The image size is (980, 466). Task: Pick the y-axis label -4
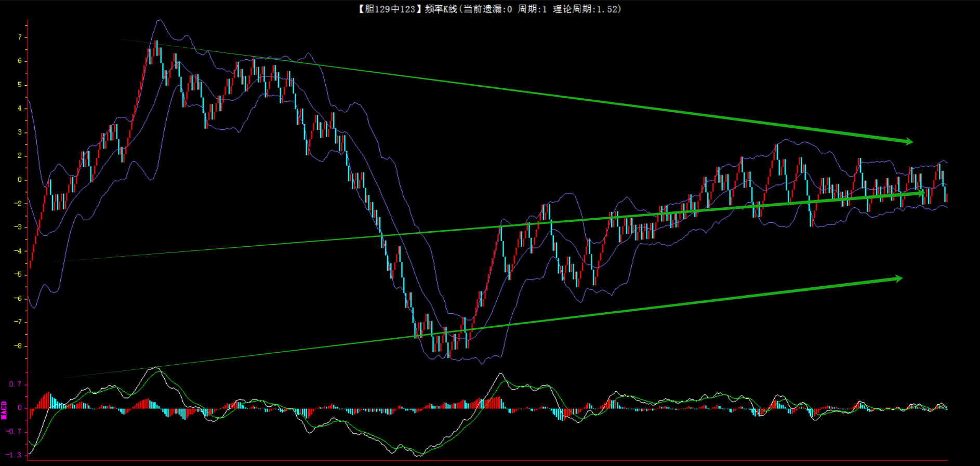(x=18, y=251)
